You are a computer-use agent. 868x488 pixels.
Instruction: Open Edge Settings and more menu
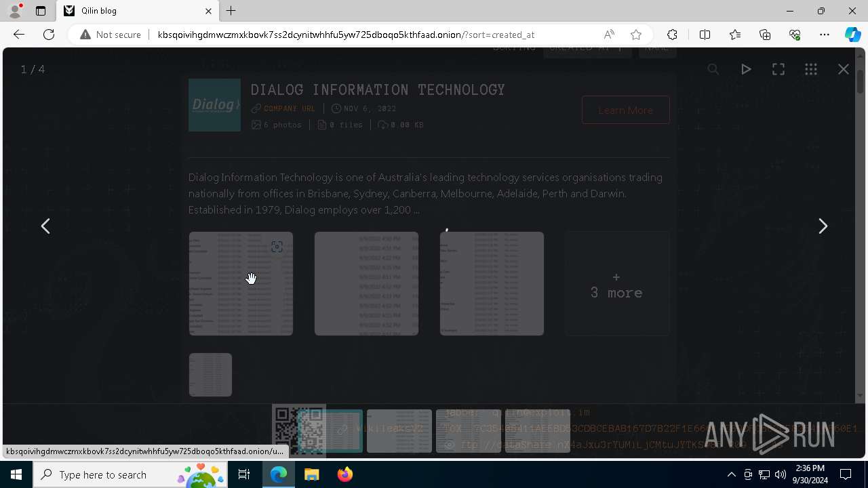pos(825,35)
